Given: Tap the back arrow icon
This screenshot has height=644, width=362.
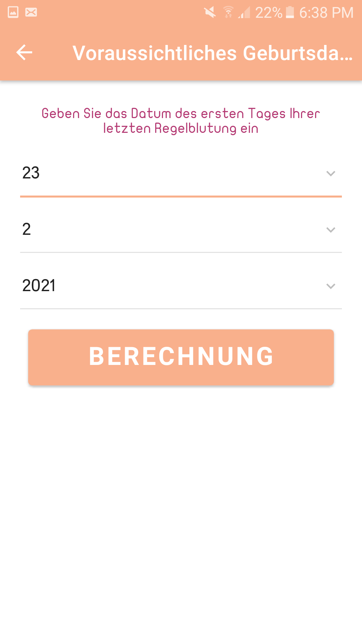Looking at the screenshot, I should click(x=24, y=52).
